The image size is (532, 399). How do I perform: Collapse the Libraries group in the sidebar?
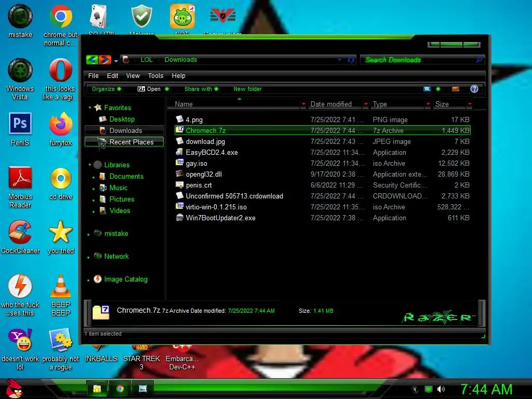(89, 165)
